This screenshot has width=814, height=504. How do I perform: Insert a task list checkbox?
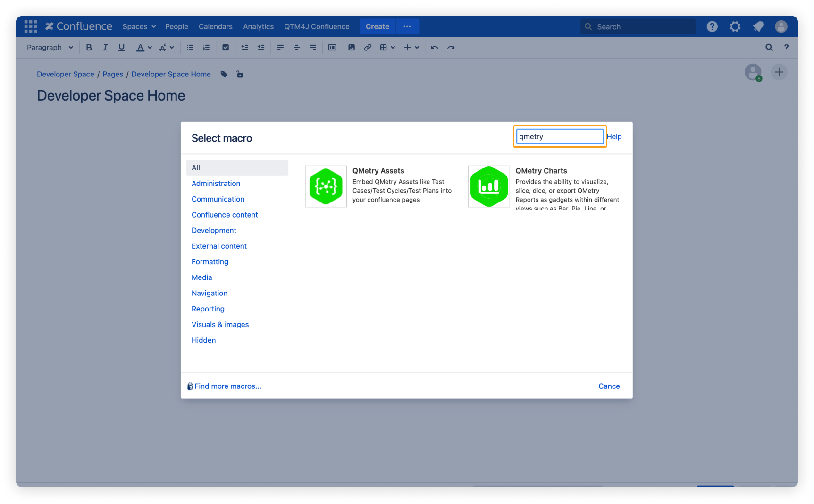(226, 47)
